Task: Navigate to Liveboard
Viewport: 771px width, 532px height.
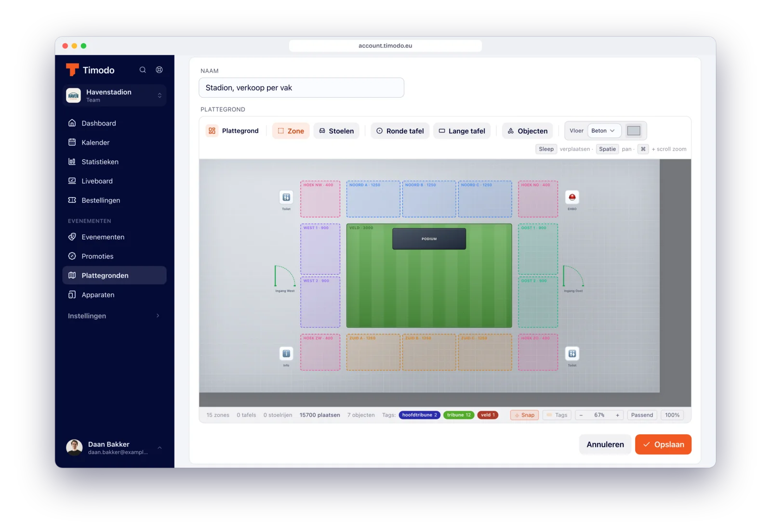Action: (x=115, y=181)
